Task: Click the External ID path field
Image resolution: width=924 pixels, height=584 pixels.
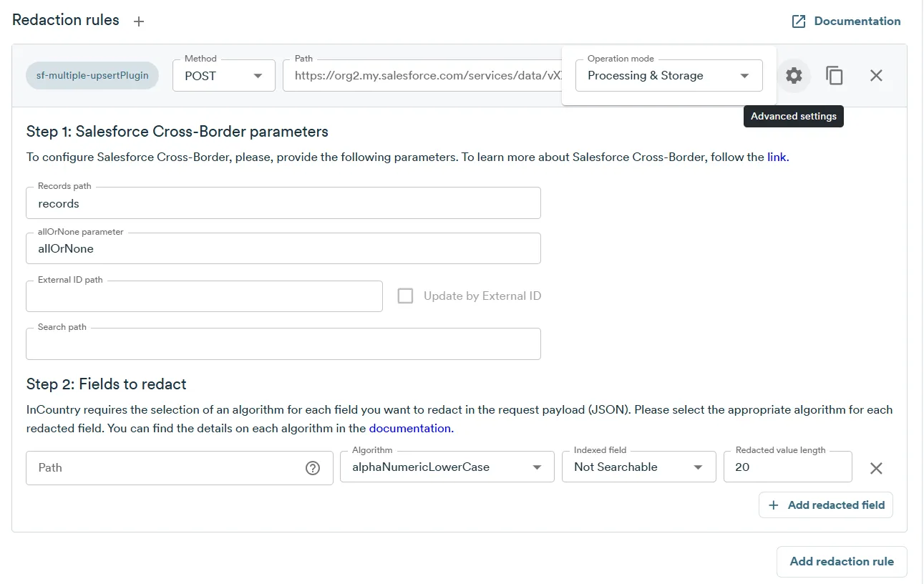Action: point(204,296)
